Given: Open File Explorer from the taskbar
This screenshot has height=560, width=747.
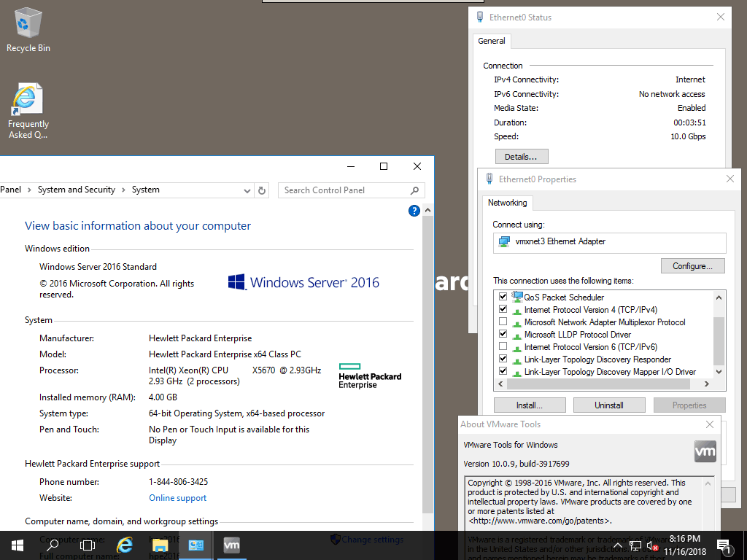Looking at the screenshot, I should click(160, 545).
